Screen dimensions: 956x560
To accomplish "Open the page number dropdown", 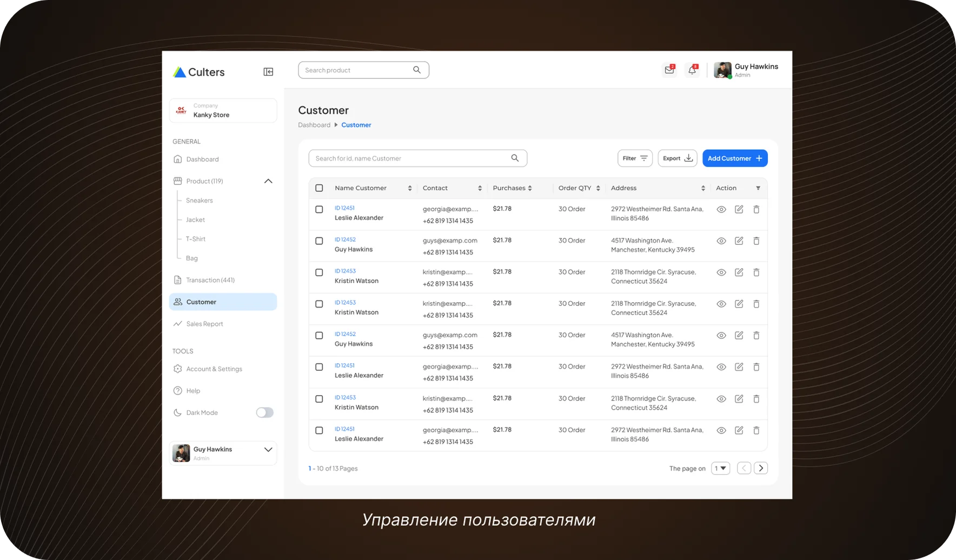I will point(720,468).
